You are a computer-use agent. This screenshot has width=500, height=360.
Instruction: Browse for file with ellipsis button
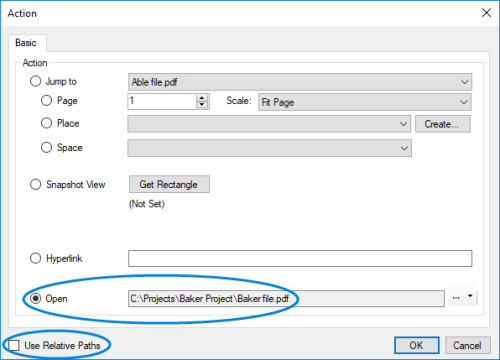tap(456, 298)
